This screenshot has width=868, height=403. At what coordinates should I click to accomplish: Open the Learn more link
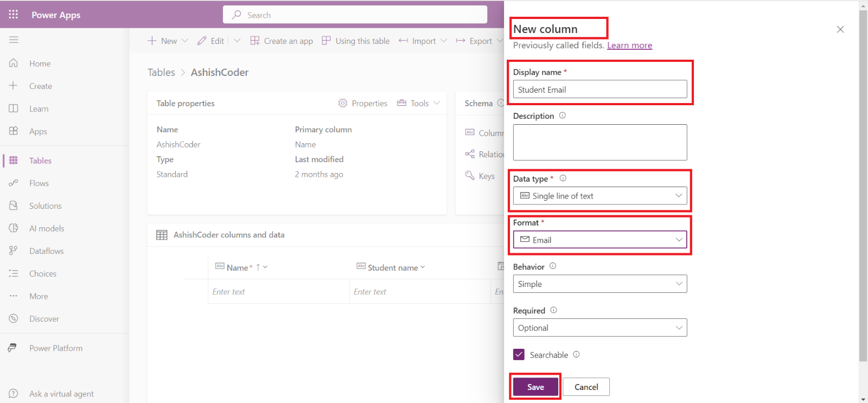(629, 46)
